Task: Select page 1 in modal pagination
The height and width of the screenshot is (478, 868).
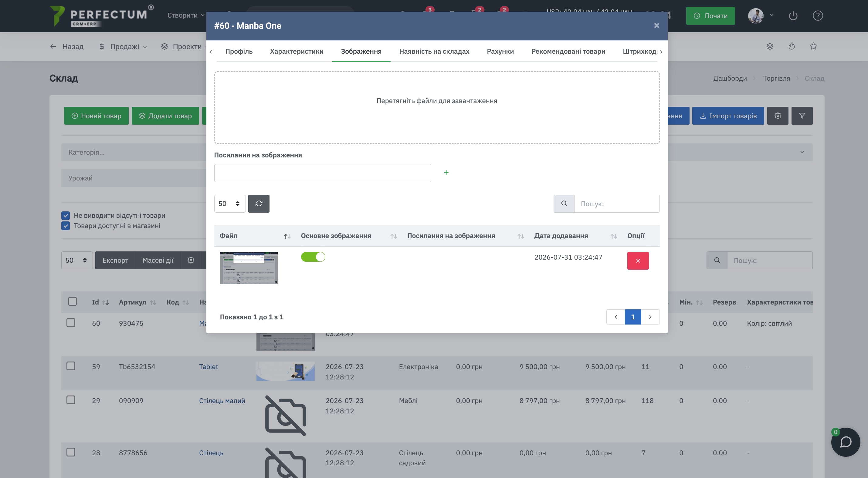Action: tap(633, 317)
